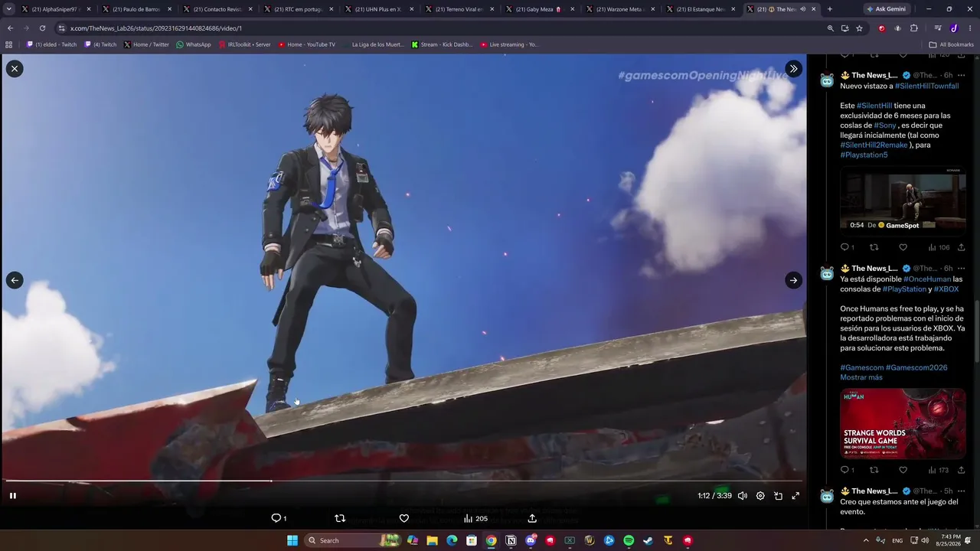Seek using the video progress bar

point(403,481)
